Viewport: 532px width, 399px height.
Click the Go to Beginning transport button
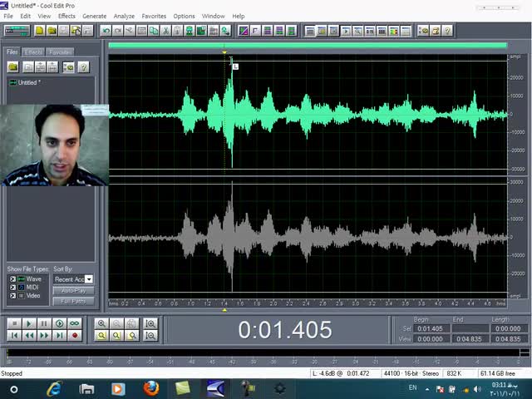(x=14, y=336)
